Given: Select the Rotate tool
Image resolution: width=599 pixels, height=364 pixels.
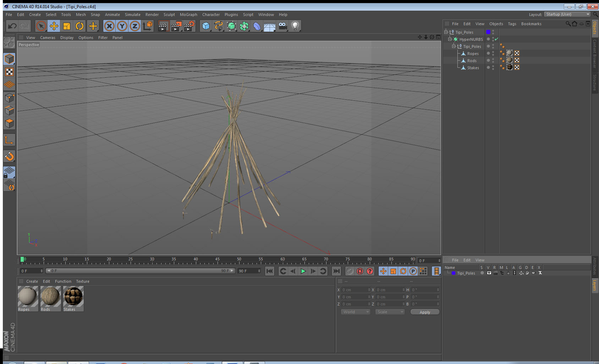Looking at the screenshot, I should coord(79,26).
